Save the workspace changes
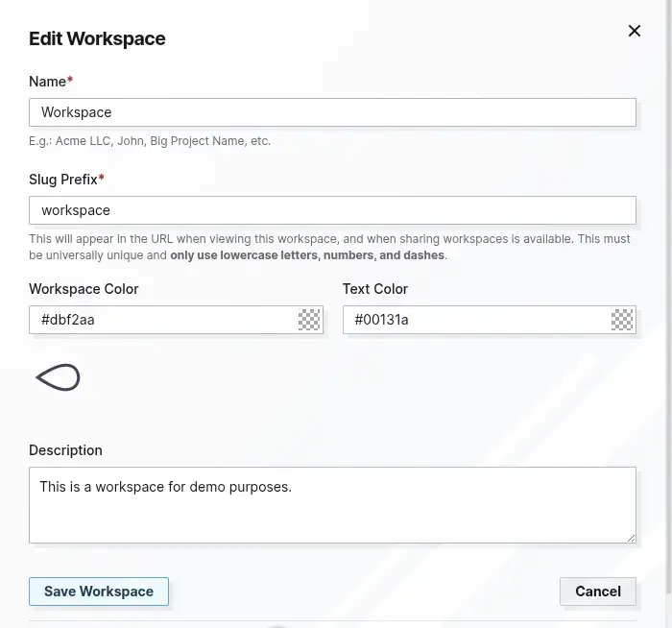672x628 pixels. coord(99,592)
